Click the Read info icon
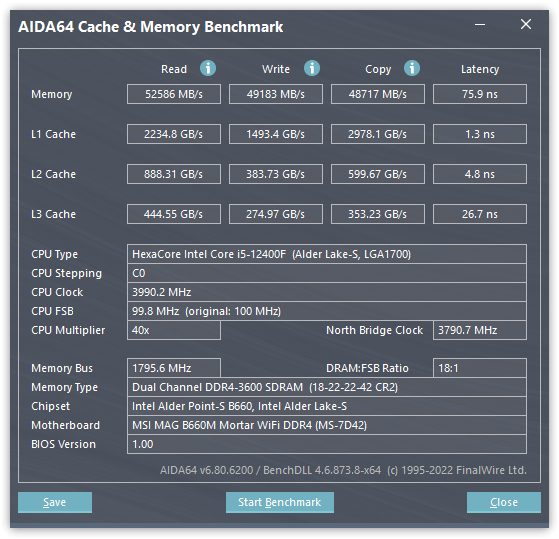 click(208, 68)
